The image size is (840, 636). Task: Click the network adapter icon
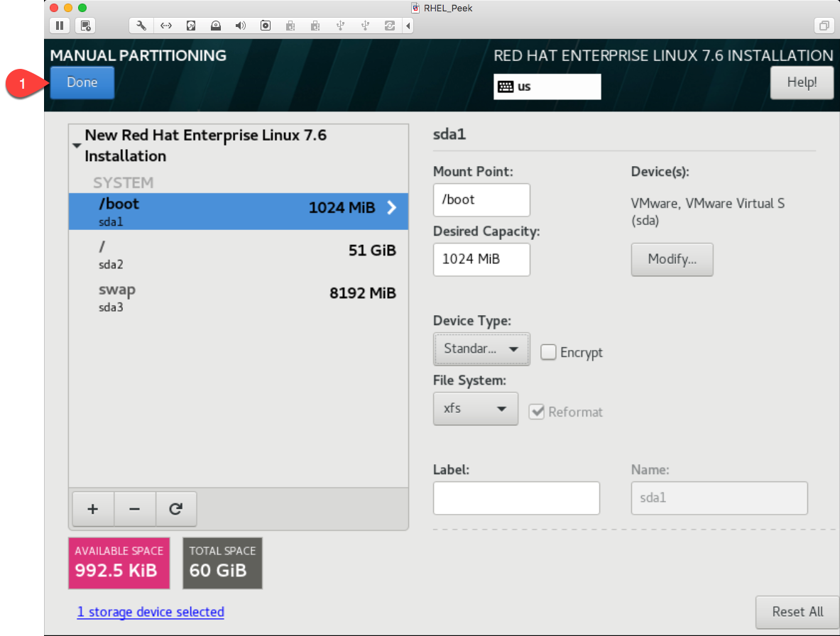coord(166,26)
